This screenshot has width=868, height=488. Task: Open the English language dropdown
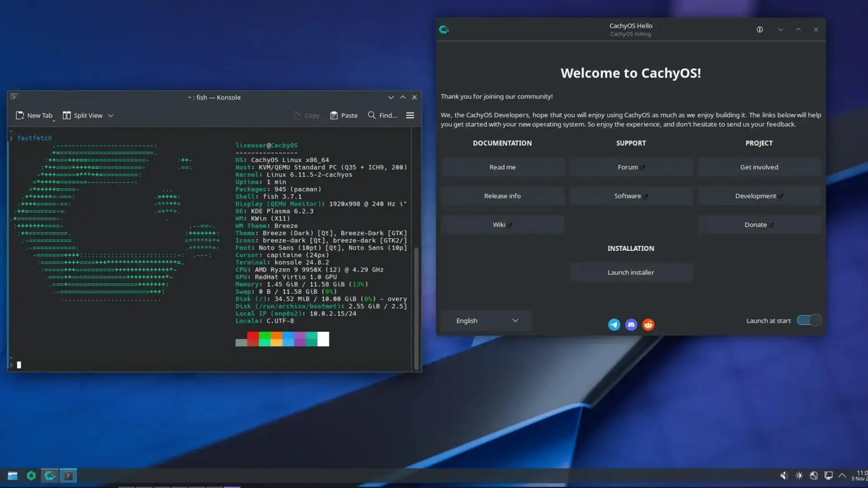[x=486, y=320]
